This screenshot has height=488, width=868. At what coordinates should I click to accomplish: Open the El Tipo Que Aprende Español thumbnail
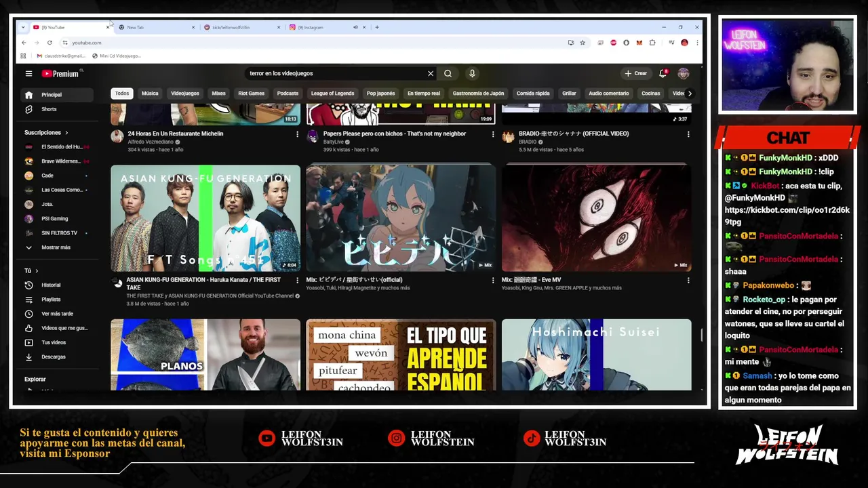(x=401, y=355)
